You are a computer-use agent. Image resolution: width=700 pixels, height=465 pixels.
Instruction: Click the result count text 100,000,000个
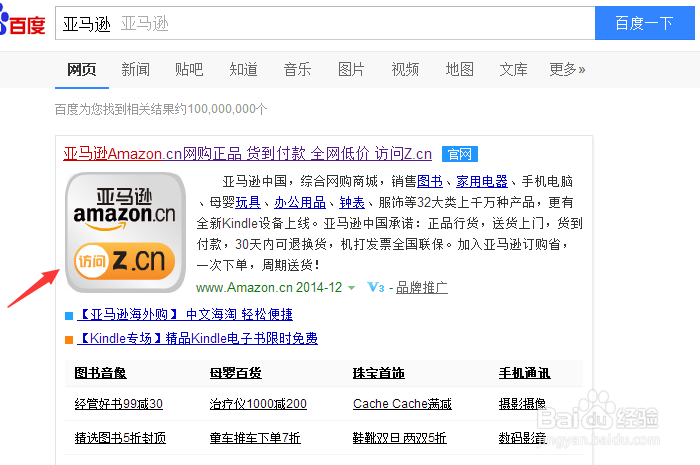[227, 109]
